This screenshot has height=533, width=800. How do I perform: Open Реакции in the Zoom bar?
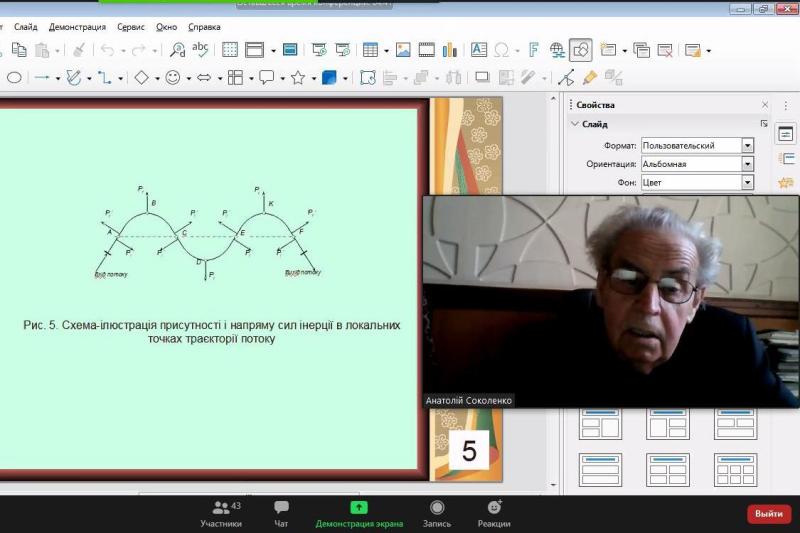tap(494, 514)
